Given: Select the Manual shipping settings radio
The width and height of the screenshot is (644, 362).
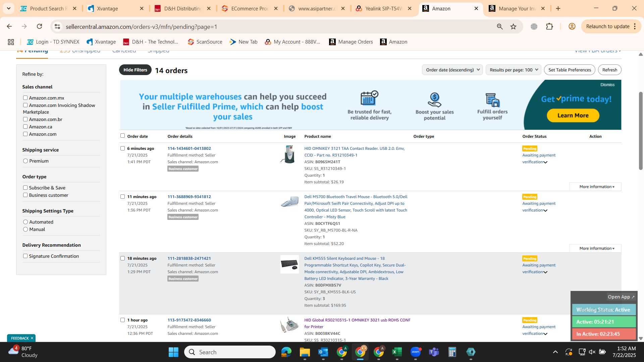Looking at the screenshot, I should (25, 229).
